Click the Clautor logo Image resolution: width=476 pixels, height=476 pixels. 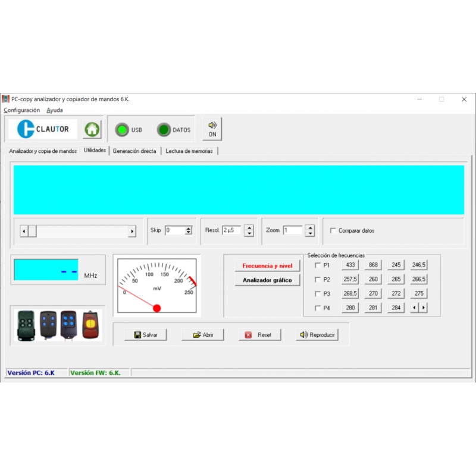point(43,129)
